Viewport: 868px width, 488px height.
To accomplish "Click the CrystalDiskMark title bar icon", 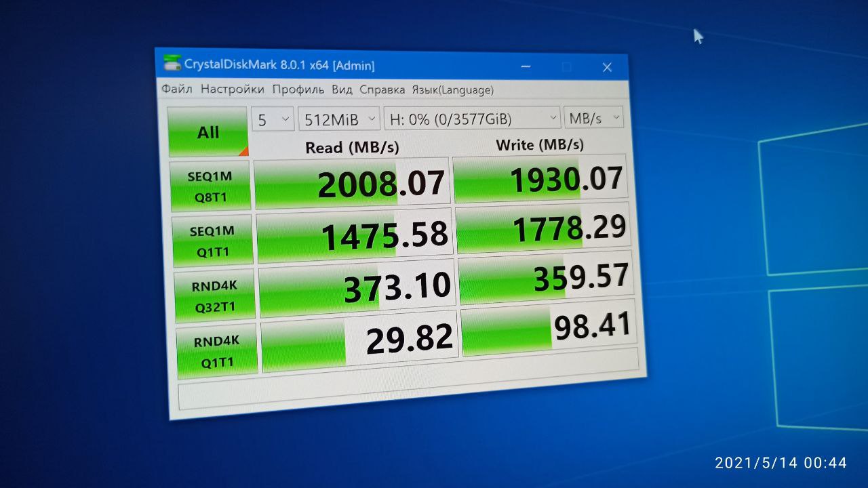I will (x=172, y=63).
